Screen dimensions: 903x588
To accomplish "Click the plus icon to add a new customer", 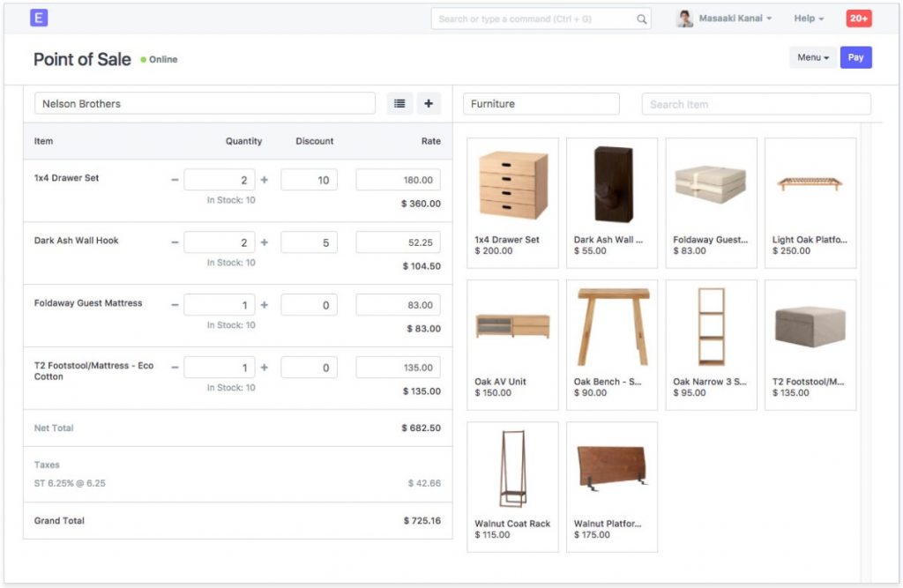I will 429,103.
